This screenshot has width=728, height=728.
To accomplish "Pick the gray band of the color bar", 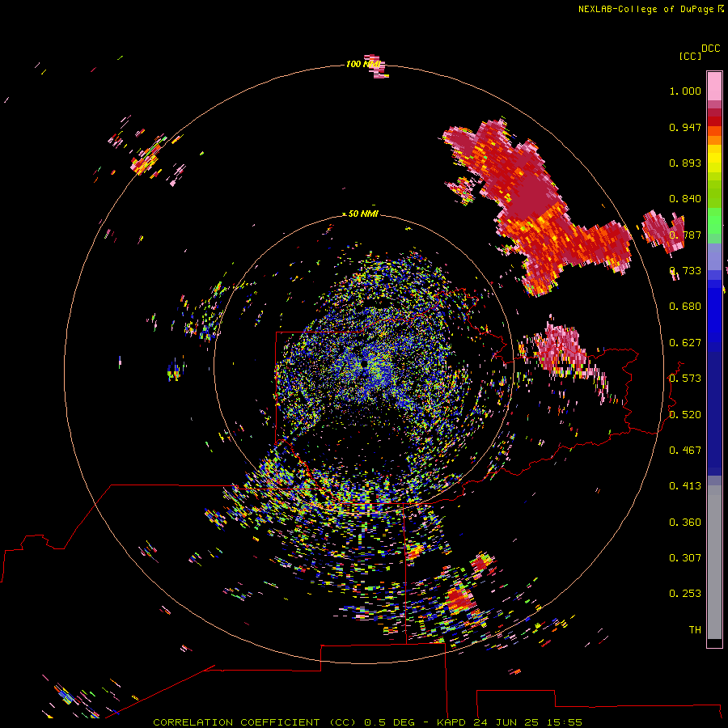I will click(714, 562).
